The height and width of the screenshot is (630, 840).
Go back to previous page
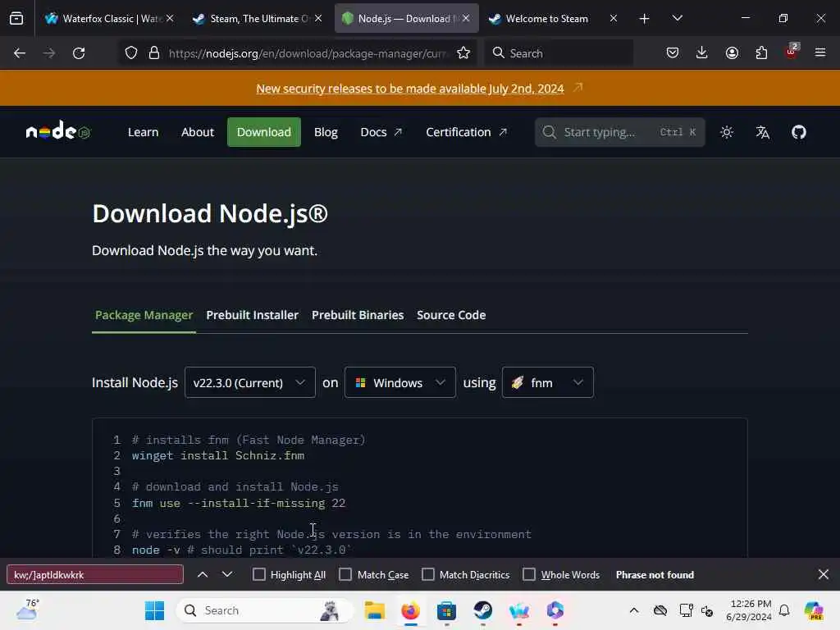point(20,53)
